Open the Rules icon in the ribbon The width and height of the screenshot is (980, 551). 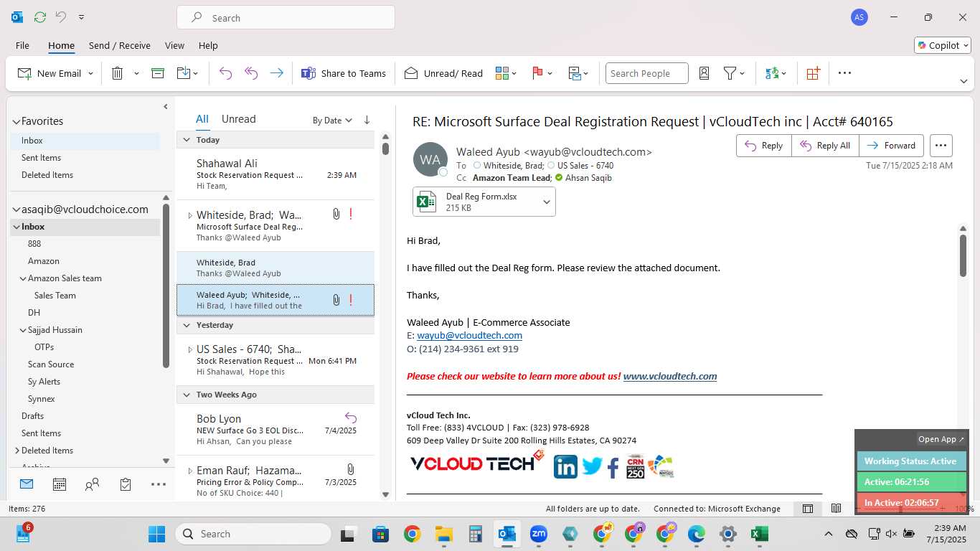click(x=575, y=73)
